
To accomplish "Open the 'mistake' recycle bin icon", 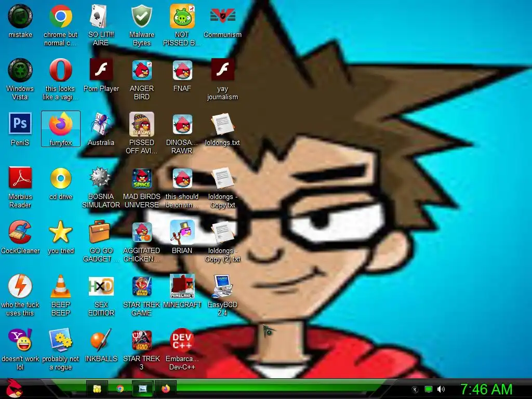I will click(x=20, y=16).
